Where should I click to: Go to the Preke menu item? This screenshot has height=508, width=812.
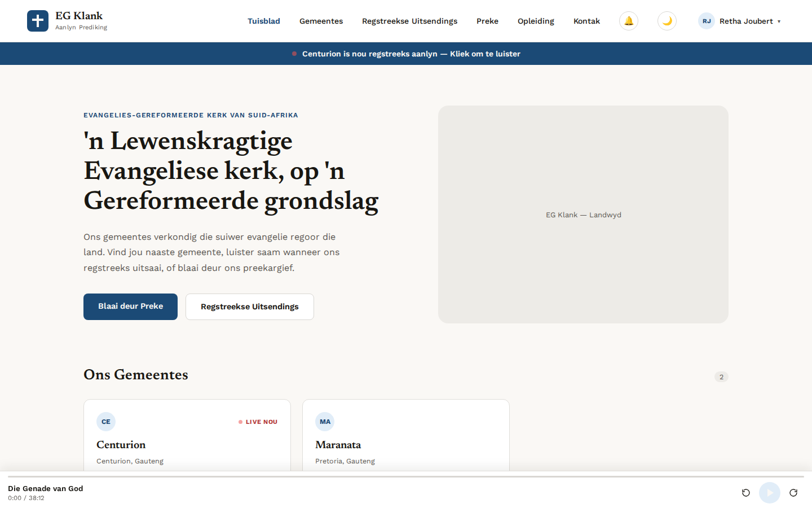tap(487, 21)
